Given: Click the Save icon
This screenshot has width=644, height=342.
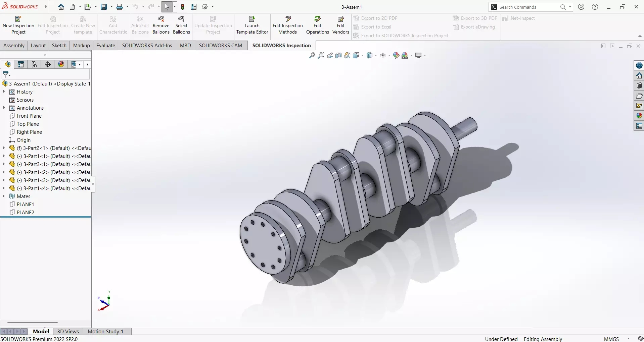Looking at the screenshot, I should [104, 7].
